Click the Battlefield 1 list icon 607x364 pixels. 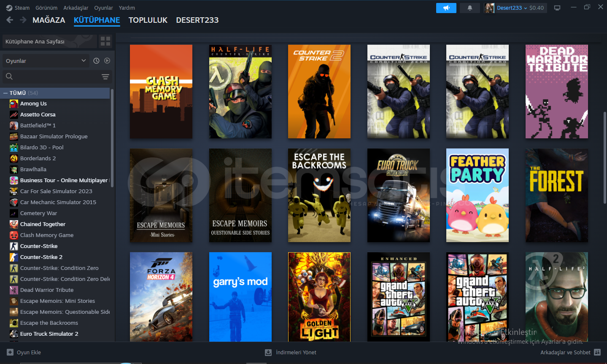point(14,125)
